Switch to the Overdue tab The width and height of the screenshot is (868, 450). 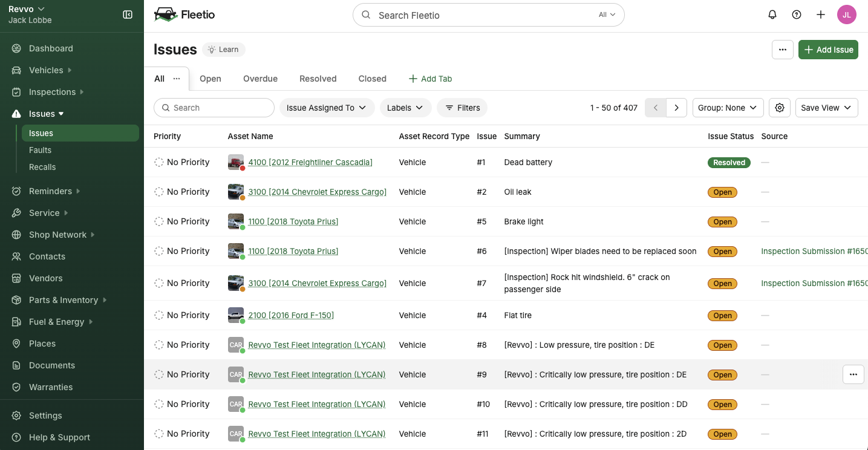pos(260,79)
